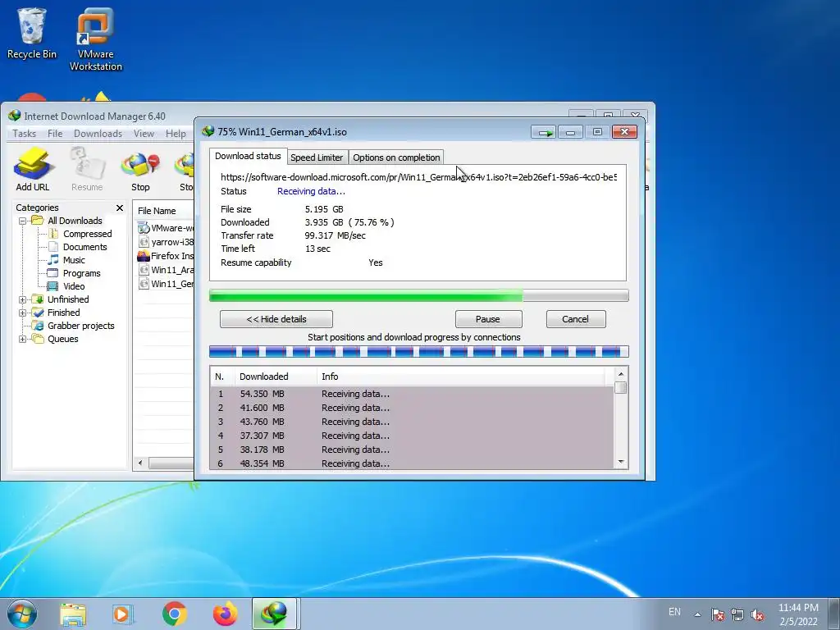
Task: Click the Downloaded column header
Action: [276, 377]
